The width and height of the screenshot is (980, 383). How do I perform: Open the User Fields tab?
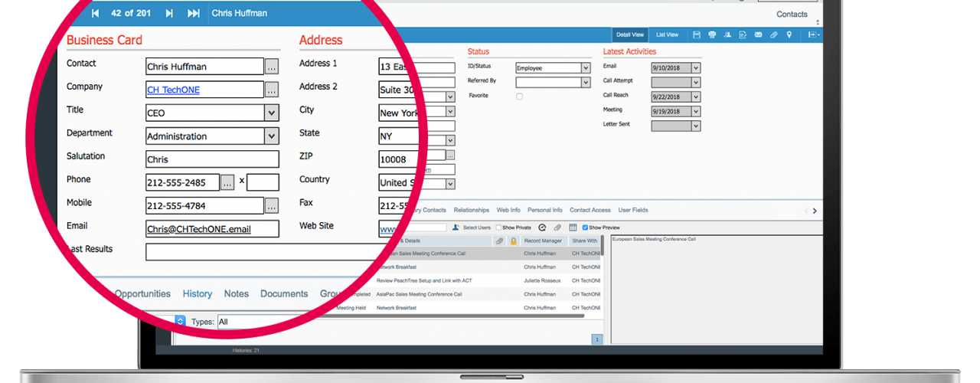633,210
